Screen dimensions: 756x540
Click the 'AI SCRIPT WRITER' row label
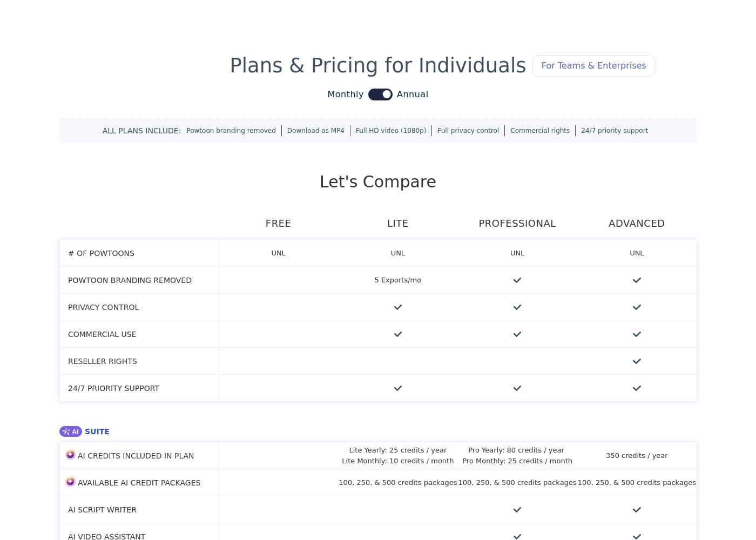[x=102, y=510]
